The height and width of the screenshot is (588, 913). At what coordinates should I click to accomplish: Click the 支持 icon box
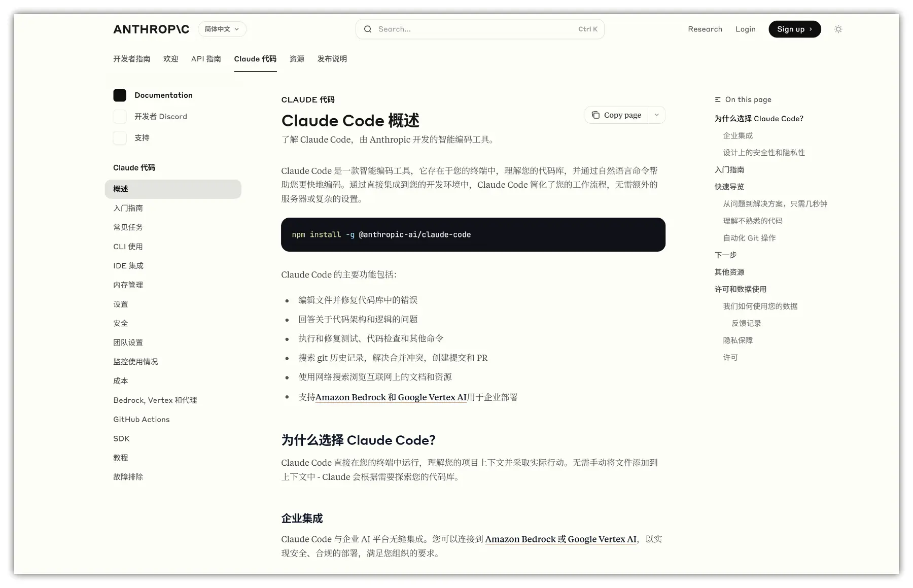point(120,138)
